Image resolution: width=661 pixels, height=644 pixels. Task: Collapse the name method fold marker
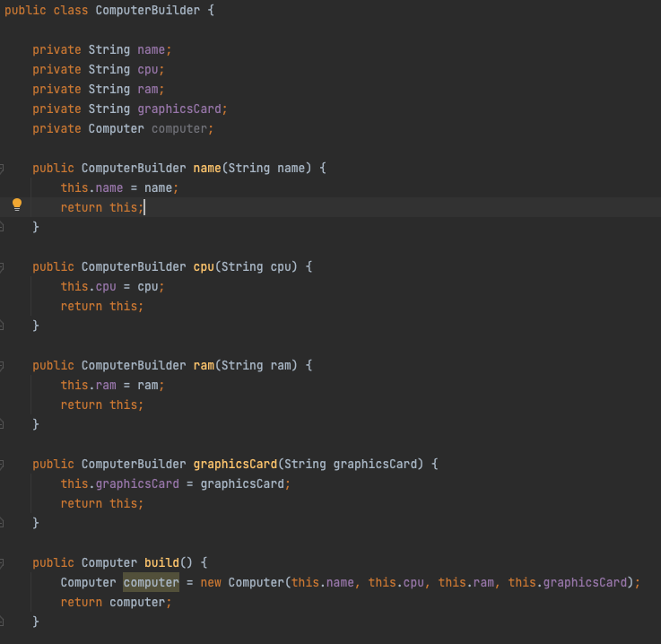[2, 169]
